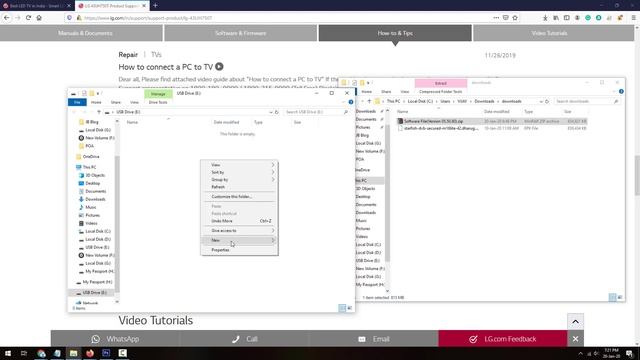
Task: Click the Firefox downloads arrow icon
Action: click(x=545, y=18)
